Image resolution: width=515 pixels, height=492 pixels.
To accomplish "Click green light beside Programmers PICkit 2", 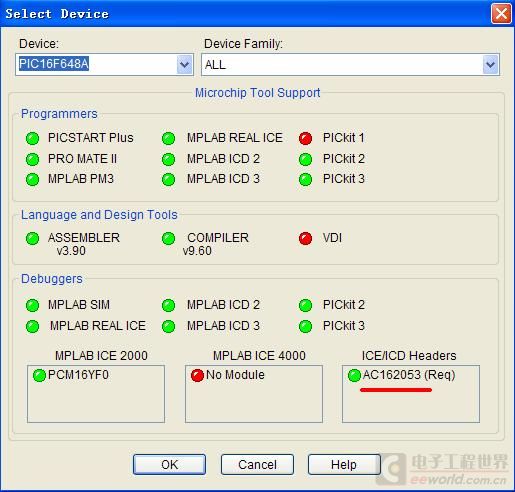I will tap(305, 159).
